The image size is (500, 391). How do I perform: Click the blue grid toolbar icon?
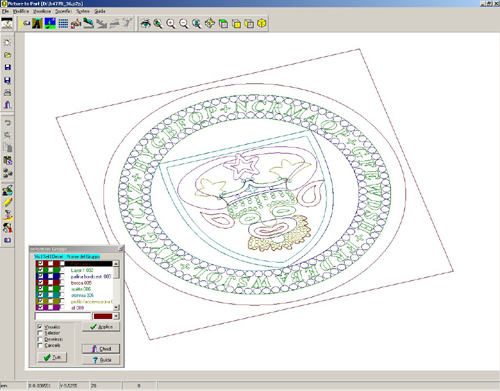(63, 23)
